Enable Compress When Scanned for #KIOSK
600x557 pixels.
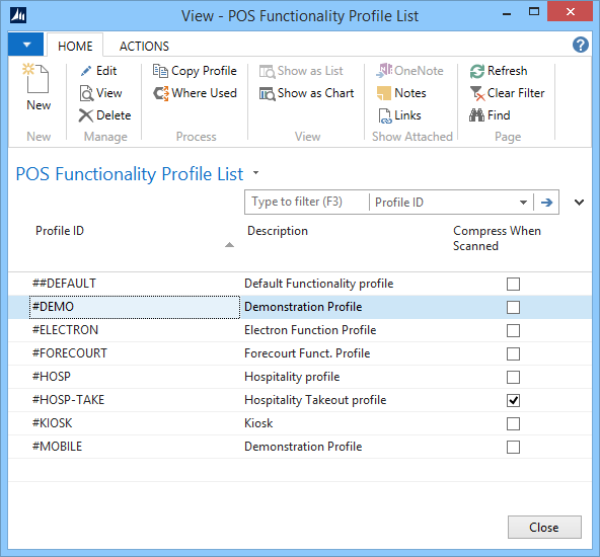(514, 424)
